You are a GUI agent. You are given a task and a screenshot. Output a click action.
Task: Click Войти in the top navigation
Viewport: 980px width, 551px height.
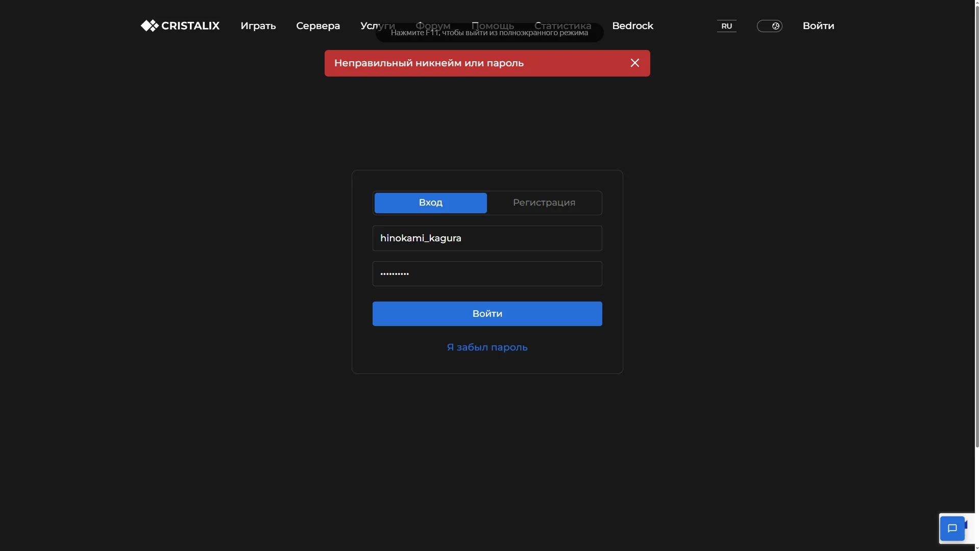click(819, 26)
